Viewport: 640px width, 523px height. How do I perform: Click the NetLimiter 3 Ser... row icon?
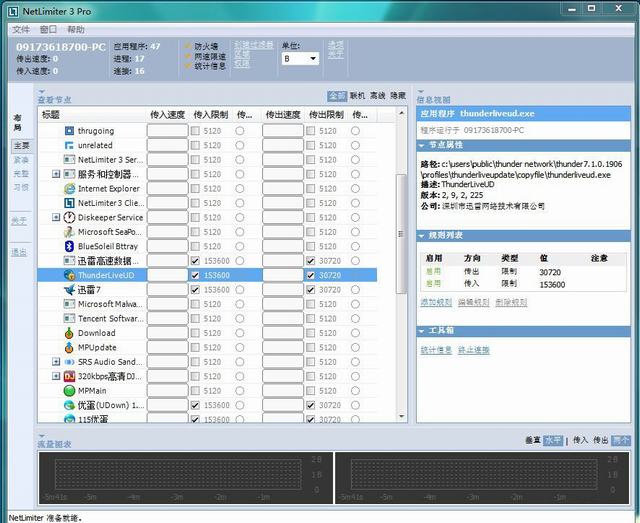pyautogui.click(x=69, y=160)
